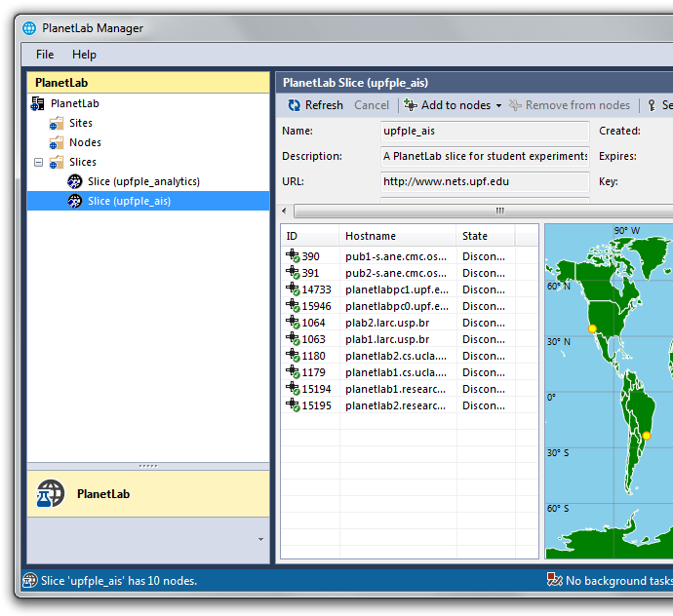Image resolution: width=673 pixels, height=616 pixels.
Task: Click the Cancel toolbar button
Action: (x=372, y=105)
